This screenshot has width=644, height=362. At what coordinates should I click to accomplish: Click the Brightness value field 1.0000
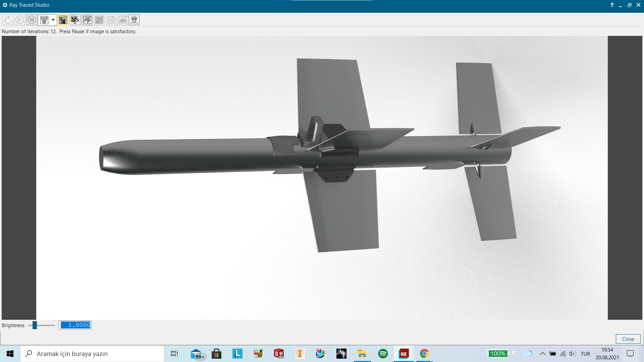pos(75,325)
